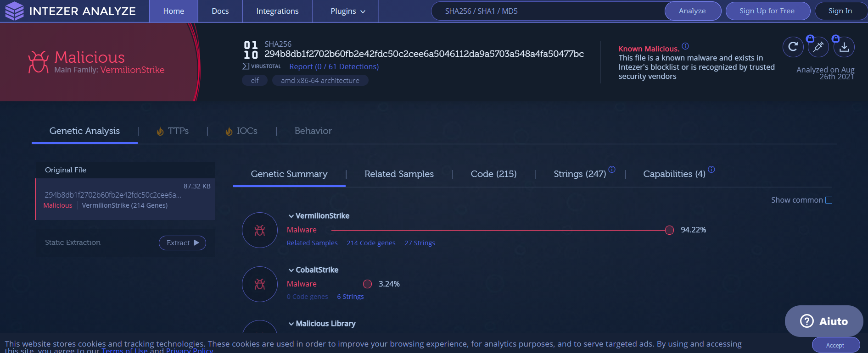
Task: Click the locked download file icon
Action: (x=844, y=47)
